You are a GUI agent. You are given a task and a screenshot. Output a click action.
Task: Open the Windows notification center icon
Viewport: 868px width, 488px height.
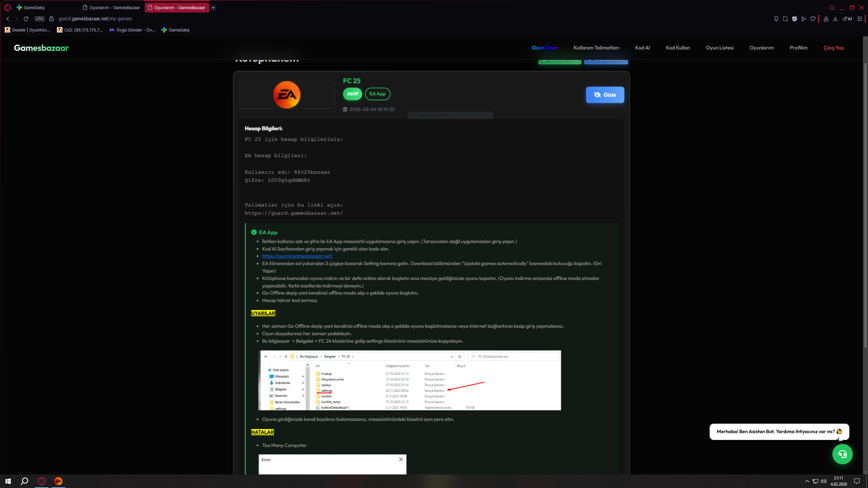pos(857,481)
